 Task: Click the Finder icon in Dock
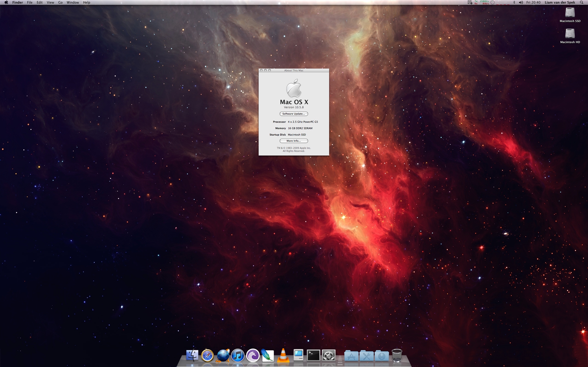click(x=192, y=356)
